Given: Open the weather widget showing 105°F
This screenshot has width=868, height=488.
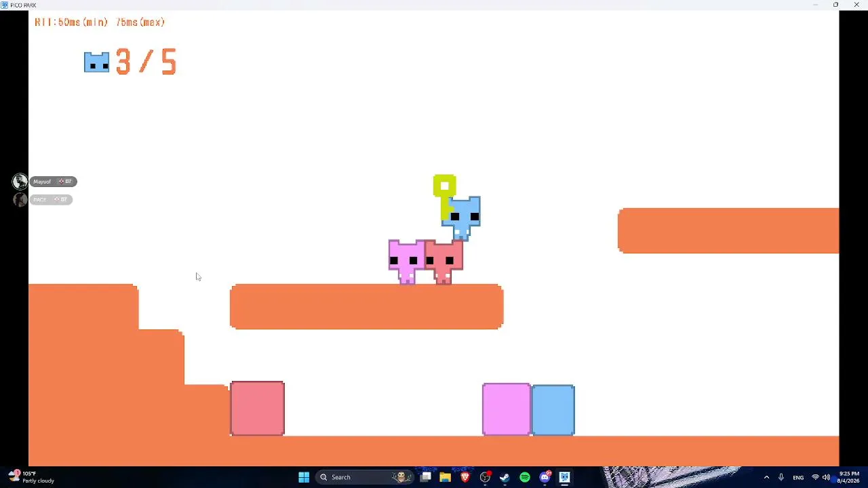Looking at the screenshot, I should coord(32,477).
